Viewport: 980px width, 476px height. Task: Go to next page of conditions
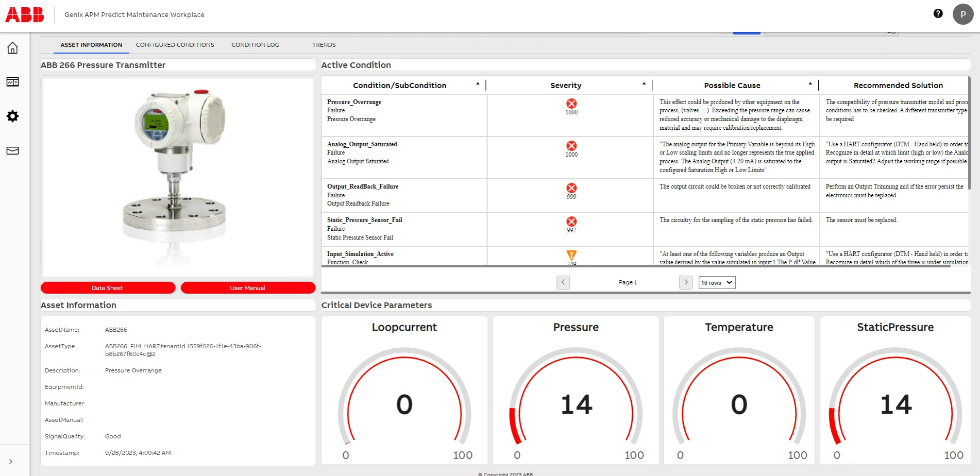coord(685,282)
